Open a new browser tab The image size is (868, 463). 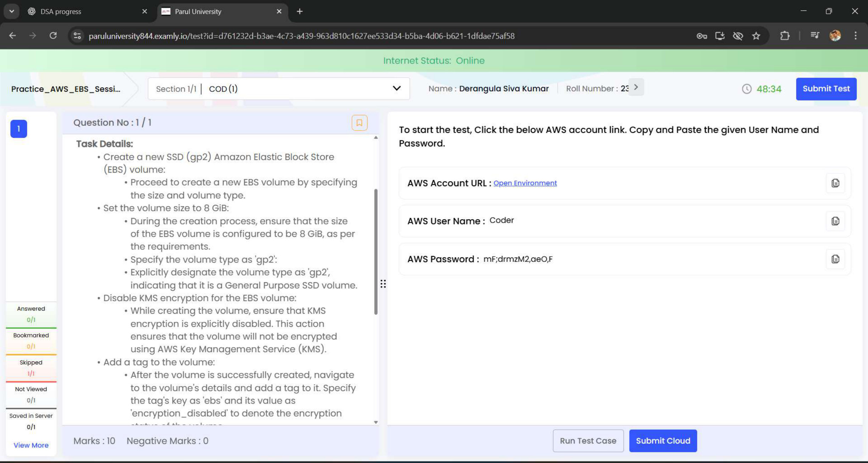click(300, 11)
